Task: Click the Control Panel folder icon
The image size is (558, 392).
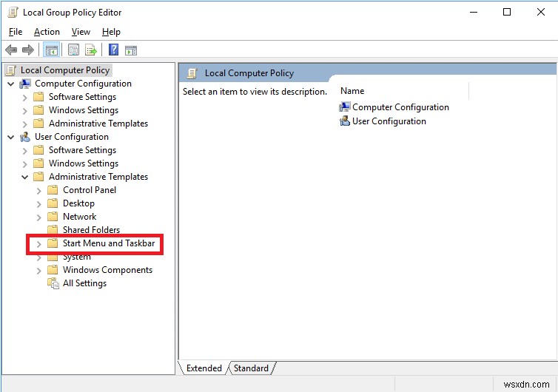Action: click(53, 190)
